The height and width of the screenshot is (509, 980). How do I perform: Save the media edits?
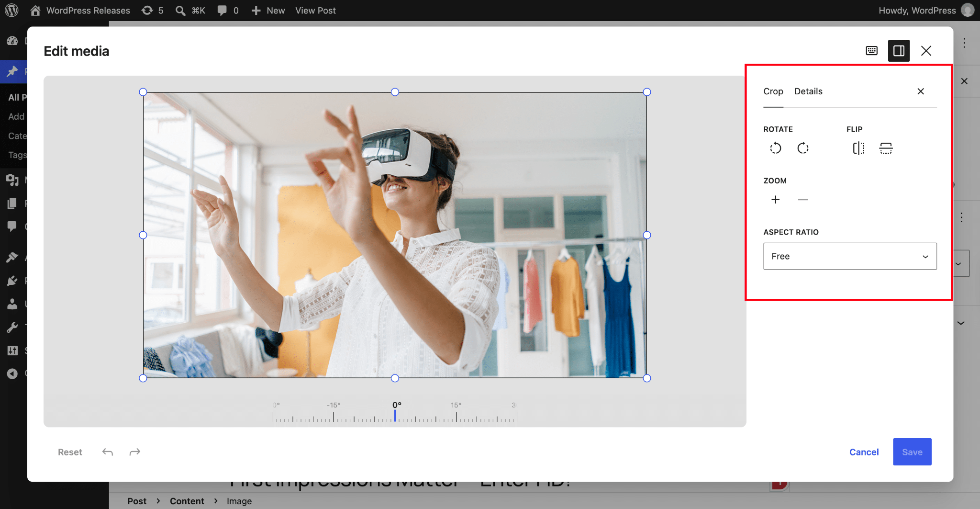click(912, 452)
